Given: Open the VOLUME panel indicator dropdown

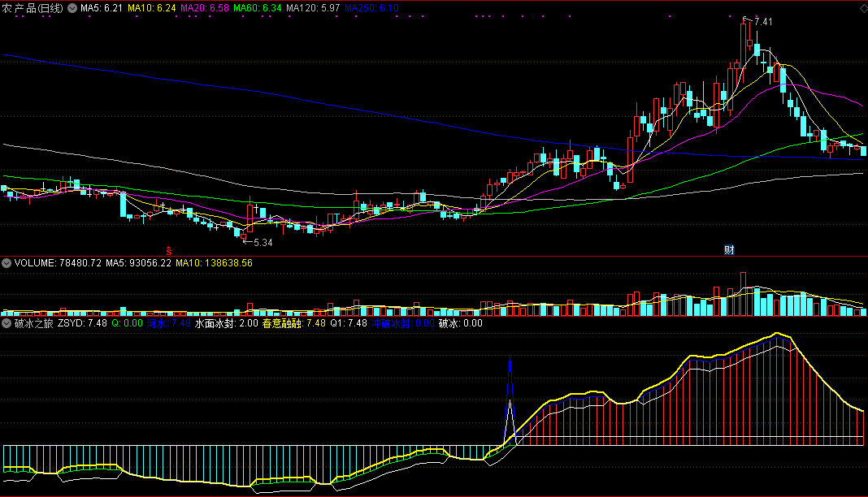Looking at the screenshot, I should pyautogui.click(x=6, y=263).
